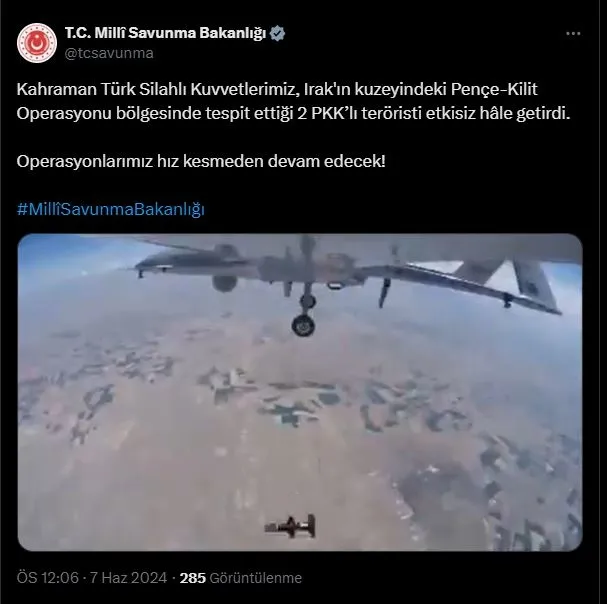Screen dimensions: 607x604
Task: Click the Pençe-Kilit phrase in the post
Action: click(494, 89)
